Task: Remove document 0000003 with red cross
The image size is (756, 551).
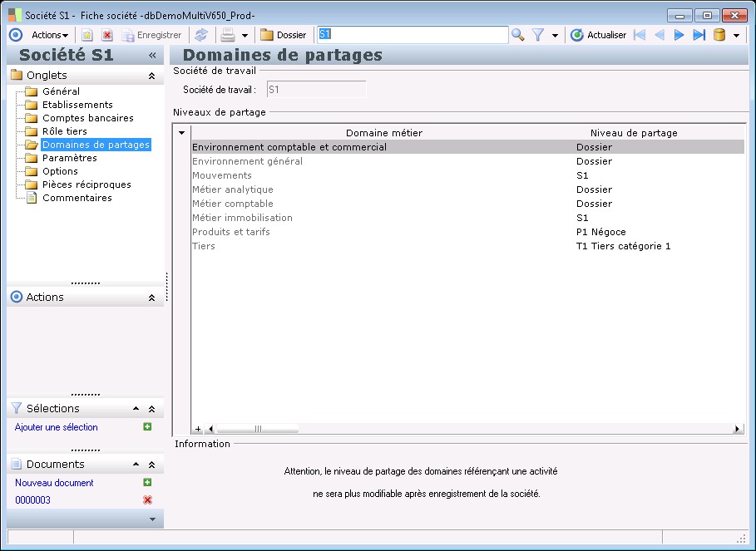Action: tap(147, 500)
